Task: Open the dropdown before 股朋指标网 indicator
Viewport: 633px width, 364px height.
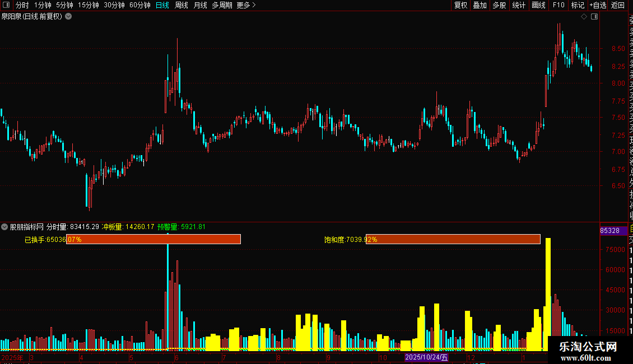Action: click(4, 227)
